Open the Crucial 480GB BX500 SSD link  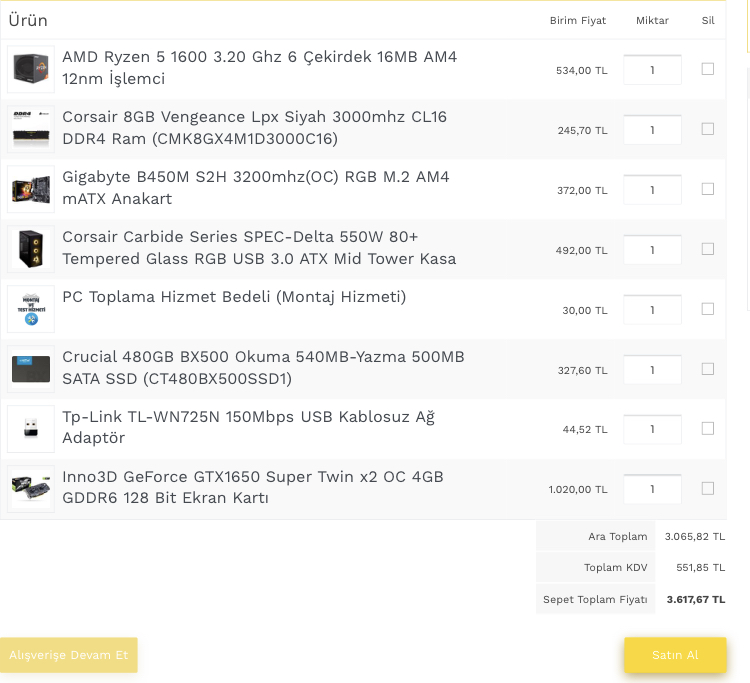coord(263,367)
